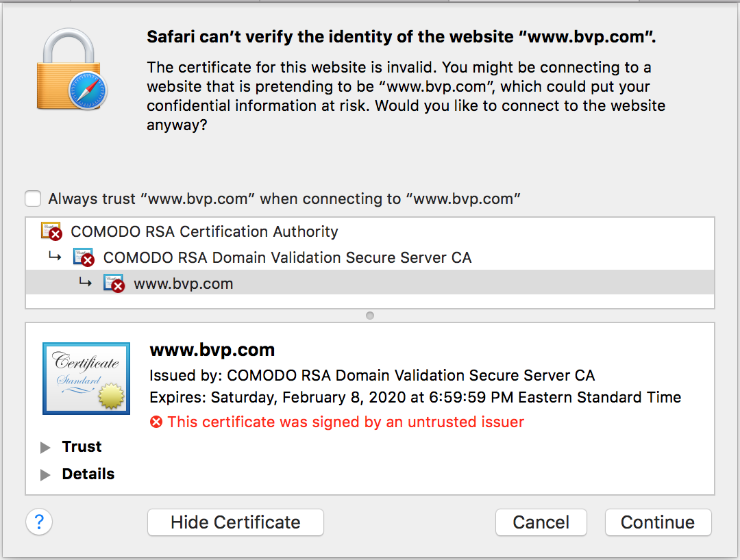Click the red error icon beside the untrusted issuer message

pyautogui.click(x=157, y=422)
